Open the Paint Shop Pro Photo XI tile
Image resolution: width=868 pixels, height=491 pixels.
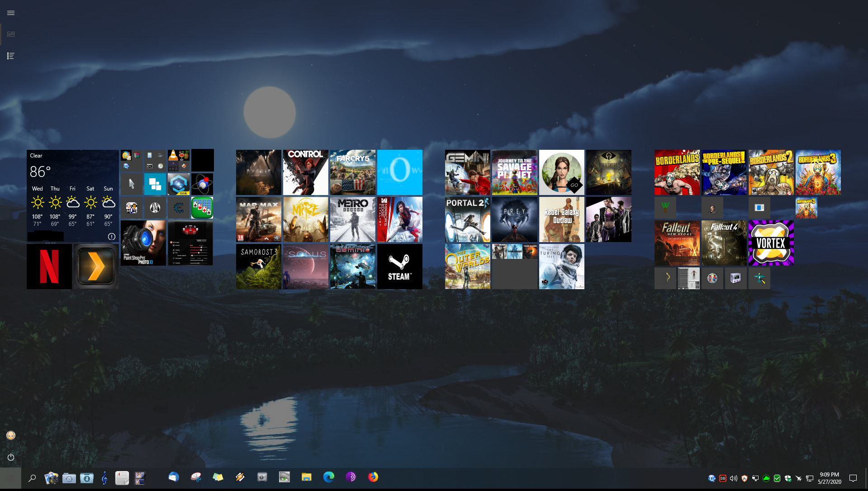(143, 243)
